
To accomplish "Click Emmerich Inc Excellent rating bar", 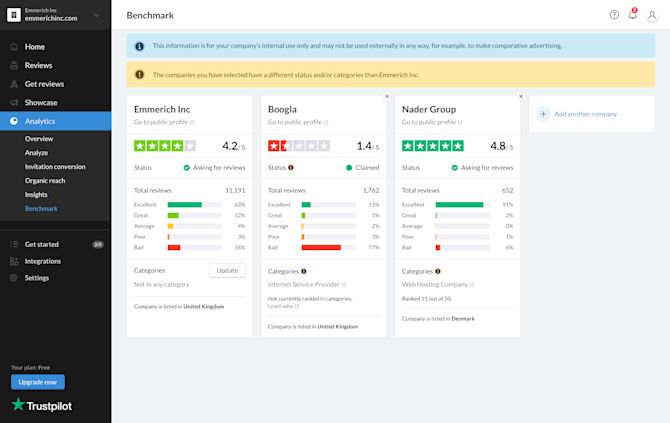I will click(195, 205).
